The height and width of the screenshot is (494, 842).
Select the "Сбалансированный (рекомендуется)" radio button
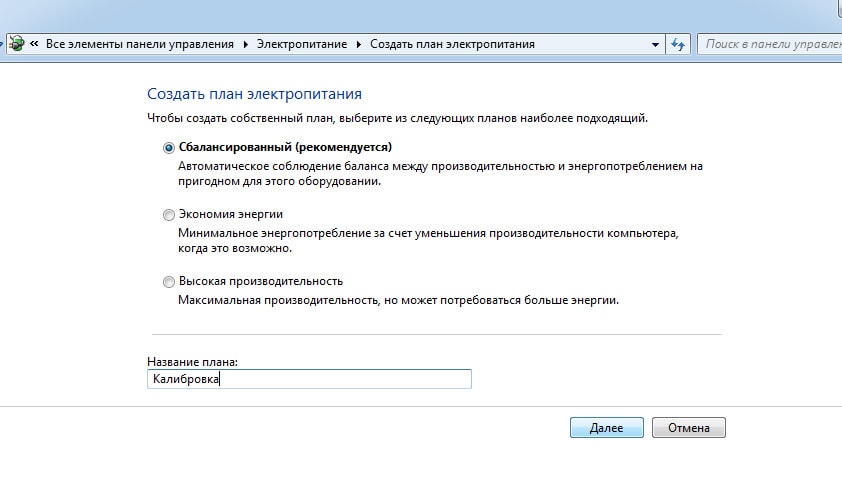pos(168,147)
